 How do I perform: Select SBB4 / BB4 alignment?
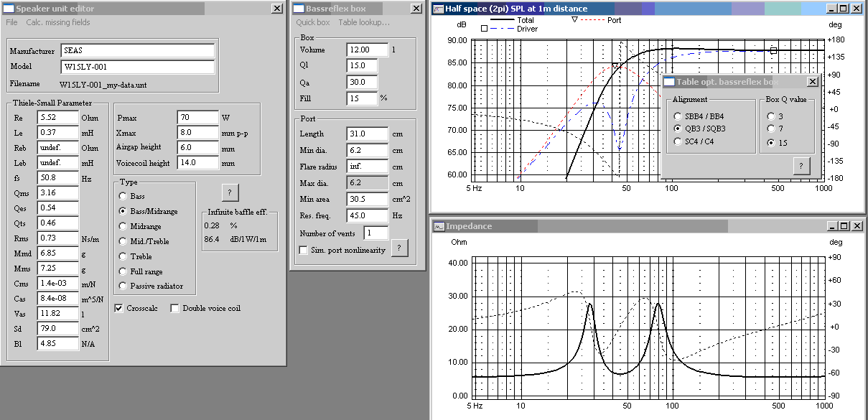(x=677, y=116)
